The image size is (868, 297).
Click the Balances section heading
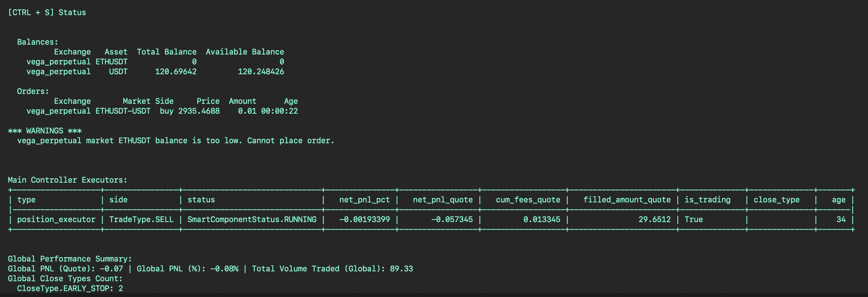tap(37, 42)
